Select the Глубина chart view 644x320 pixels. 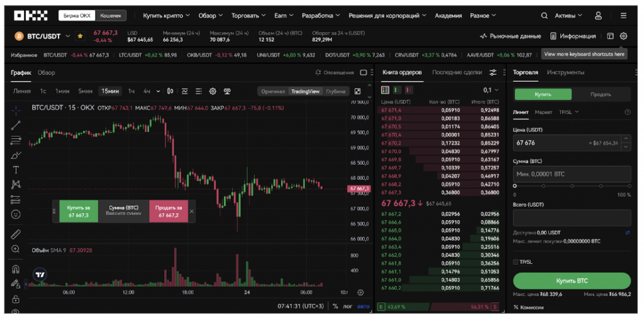pyautogui.click(x=336, y=91)
